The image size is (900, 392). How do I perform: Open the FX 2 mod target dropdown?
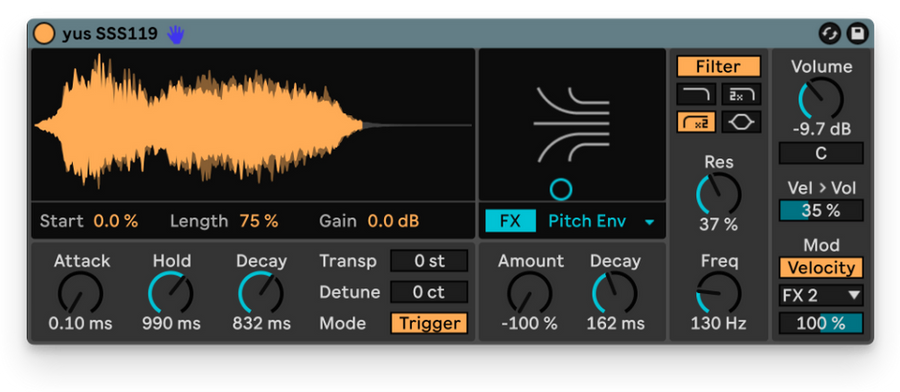821,296
